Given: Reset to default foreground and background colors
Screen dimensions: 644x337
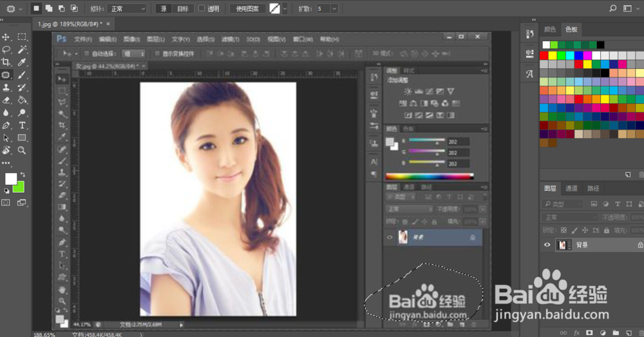Looking at the screenshot, I should tap(6, 191).
